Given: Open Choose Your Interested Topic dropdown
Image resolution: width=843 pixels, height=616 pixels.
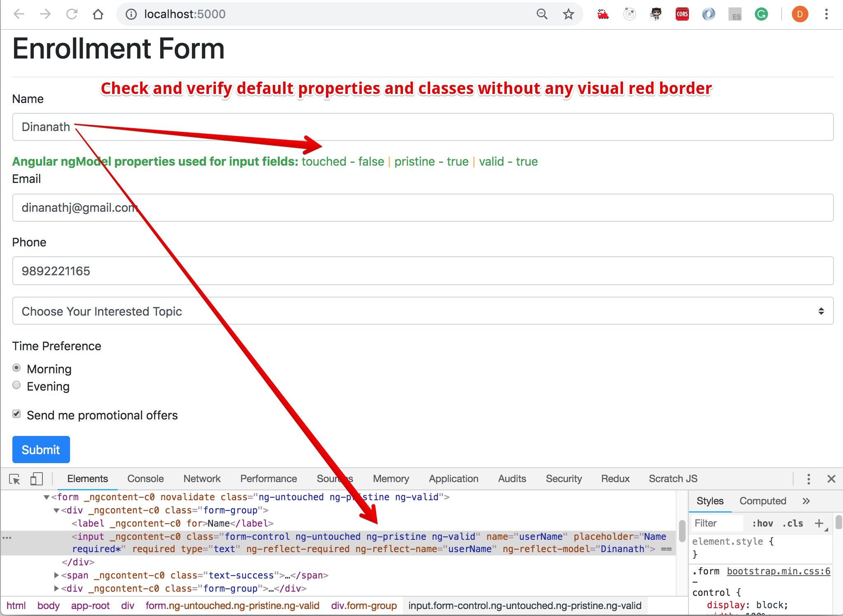Looking at the screenshot, I should pyautogui.click(x=423, y=311).
